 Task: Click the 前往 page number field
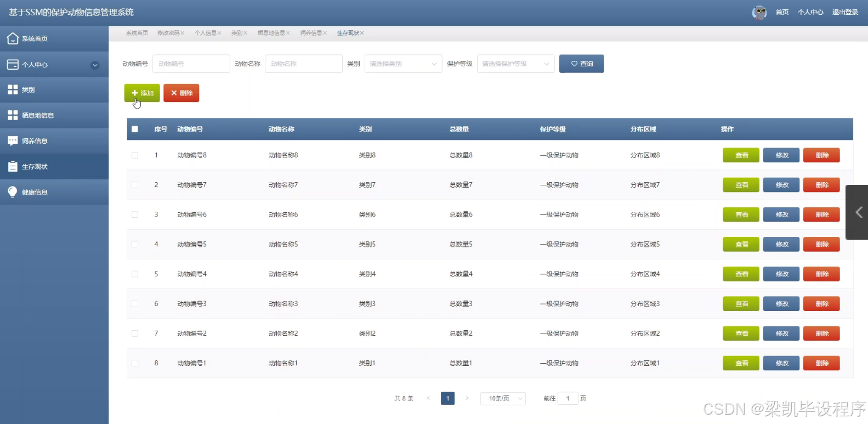coord(568,398)
